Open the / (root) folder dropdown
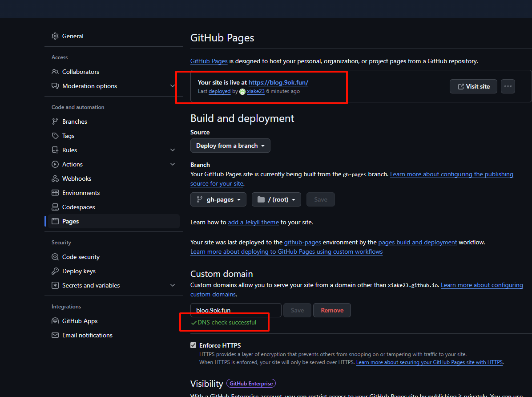This screenshot has width=532, height=397. 276,200
